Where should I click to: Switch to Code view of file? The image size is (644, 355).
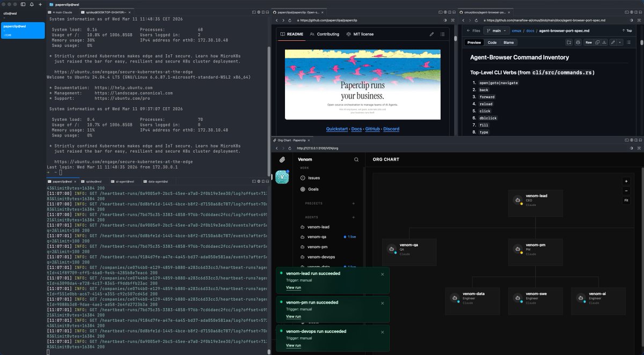click(492, 42)
